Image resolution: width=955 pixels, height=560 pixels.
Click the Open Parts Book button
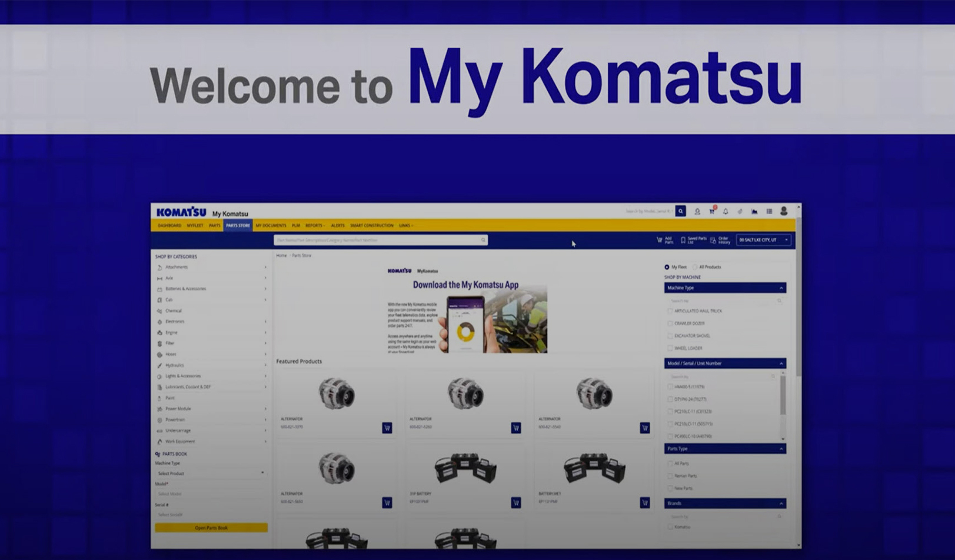[x=211, y=528]
